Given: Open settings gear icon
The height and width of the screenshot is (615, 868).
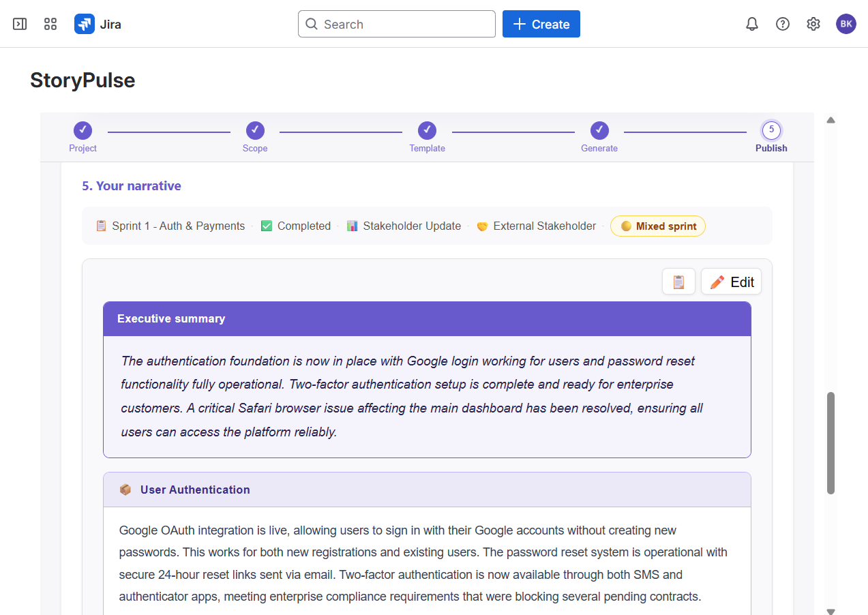Looking at the screenshot, I should click(x=813, y=24).
